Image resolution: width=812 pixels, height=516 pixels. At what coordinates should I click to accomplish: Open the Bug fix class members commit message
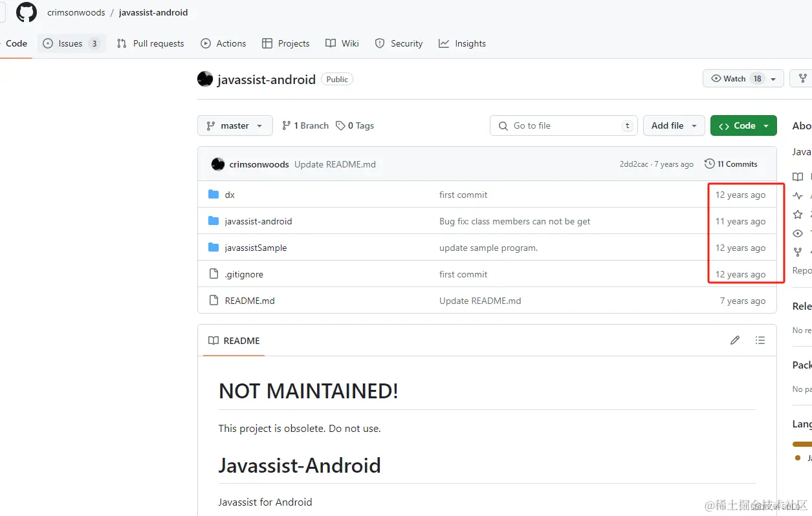coord(515,221)
